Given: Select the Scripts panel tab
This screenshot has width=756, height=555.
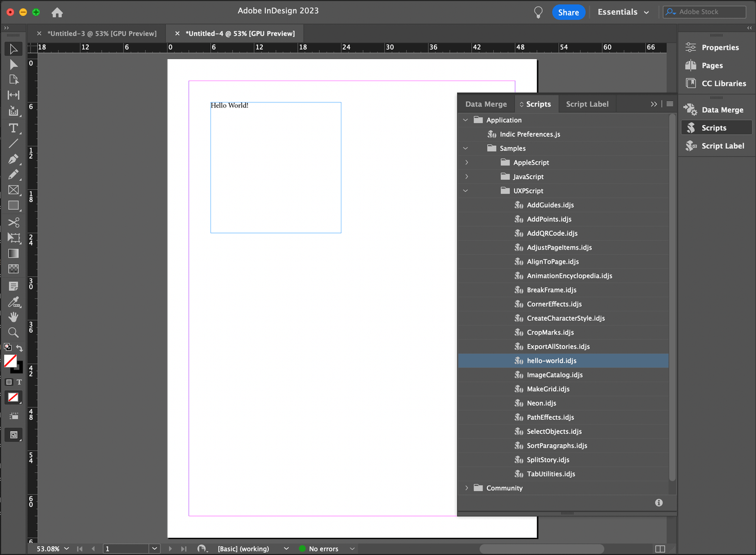Looking at the screenshot, I should pyautogui.click(x=536, y=104).
